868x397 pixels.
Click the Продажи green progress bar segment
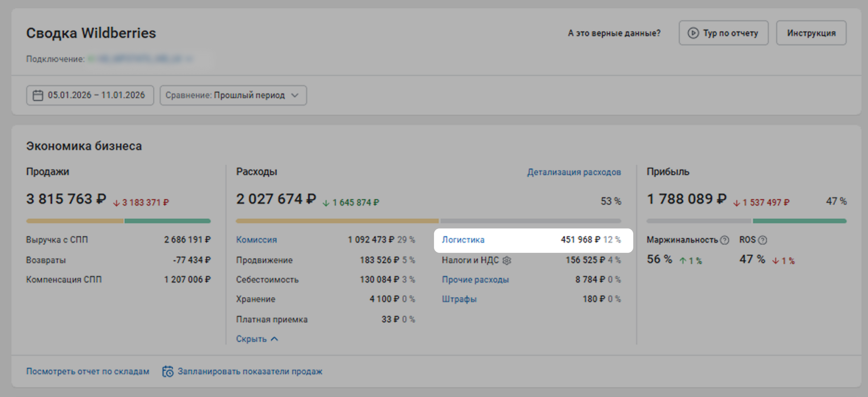[x=167, y=221]
